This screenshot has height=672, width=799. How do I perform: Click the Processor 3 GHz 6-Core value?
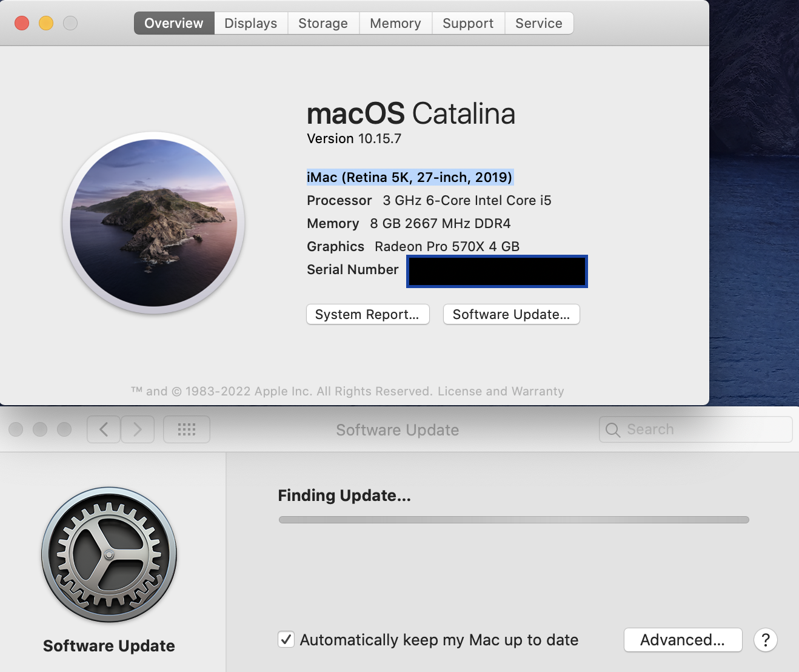tap(467, 200)
